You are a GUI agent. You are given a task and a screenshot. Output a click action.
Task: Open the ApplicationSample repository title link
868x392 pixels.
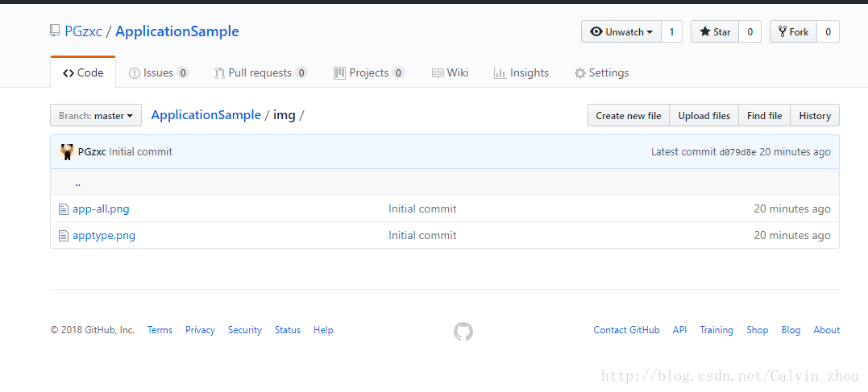point(177,31)
